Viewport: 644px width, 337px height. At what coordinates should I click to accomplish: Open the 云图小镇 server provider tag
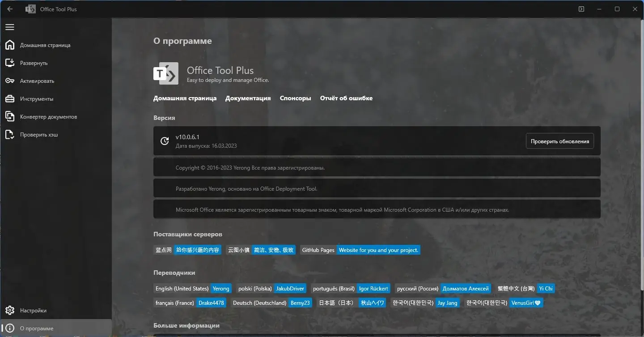point(261,250)
